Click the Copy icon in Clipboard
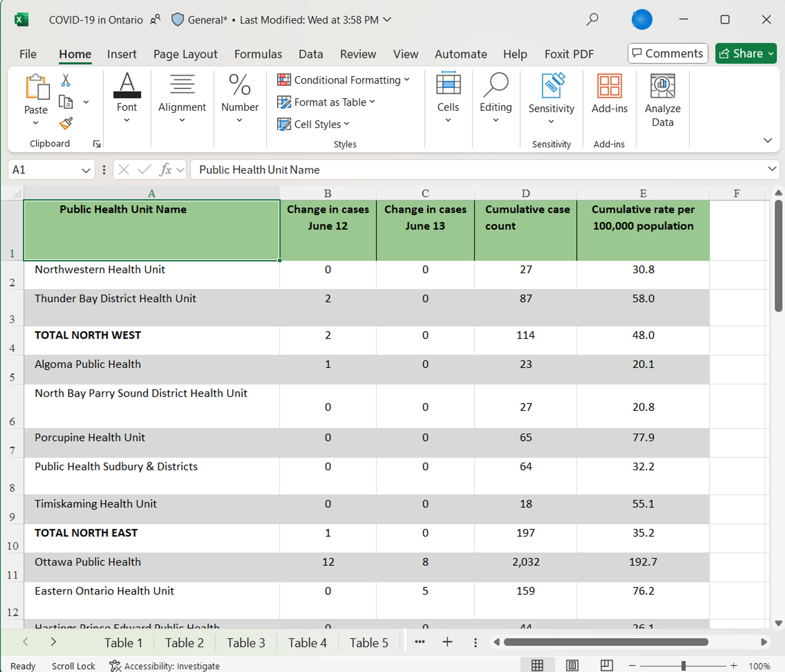 [66, 102]
